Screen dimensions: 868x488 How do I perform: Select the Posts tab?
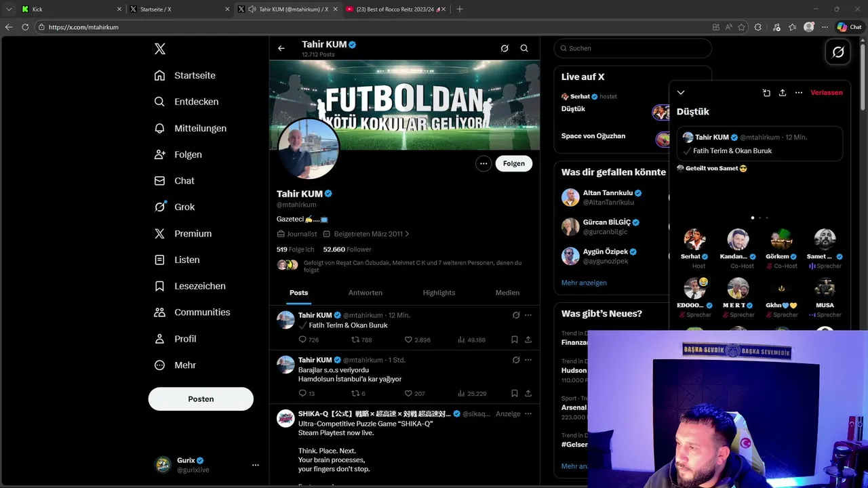[x=298, y=293]
